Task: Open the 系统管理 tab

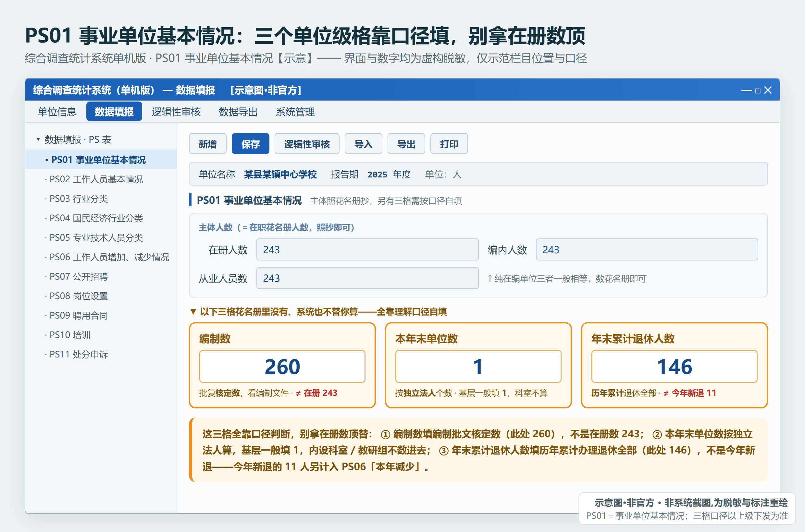Action: 295,112
